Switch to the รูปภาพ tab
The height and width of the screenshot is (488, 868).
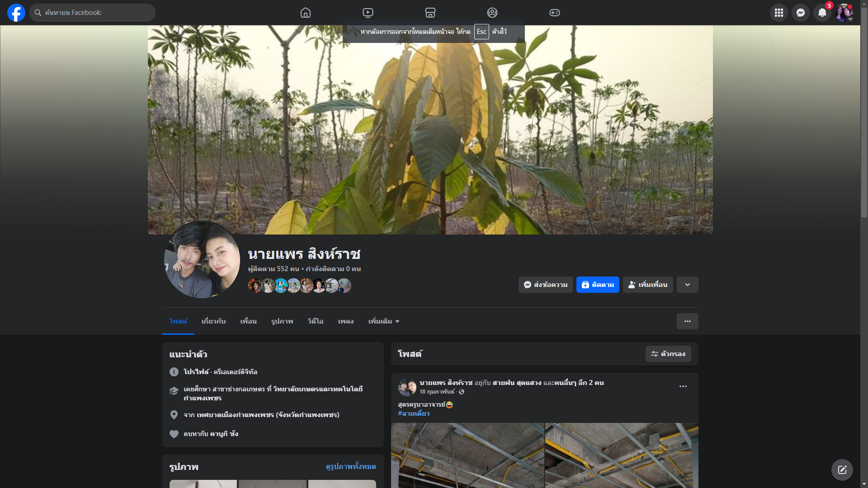point(282,321)
